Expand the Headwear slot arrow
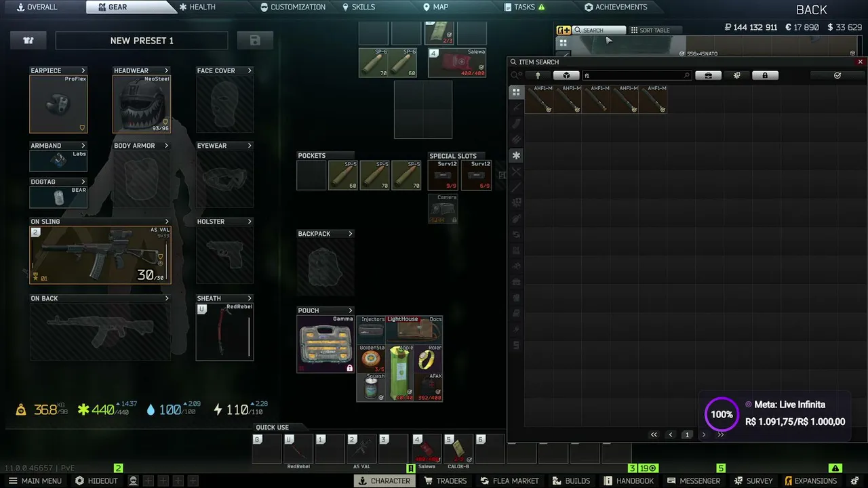The width and height of the screenshot is (868, 488). point(167,70)
